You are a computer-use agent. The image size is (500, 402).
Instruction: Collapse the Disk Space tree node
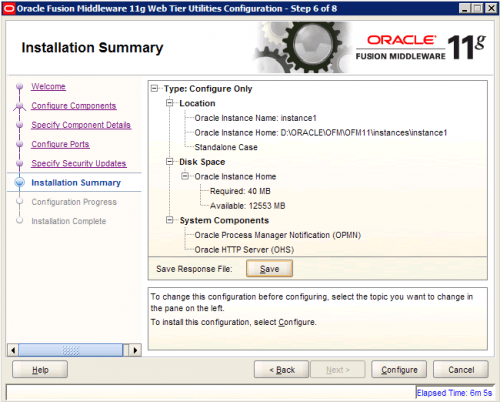coord(170,162)
